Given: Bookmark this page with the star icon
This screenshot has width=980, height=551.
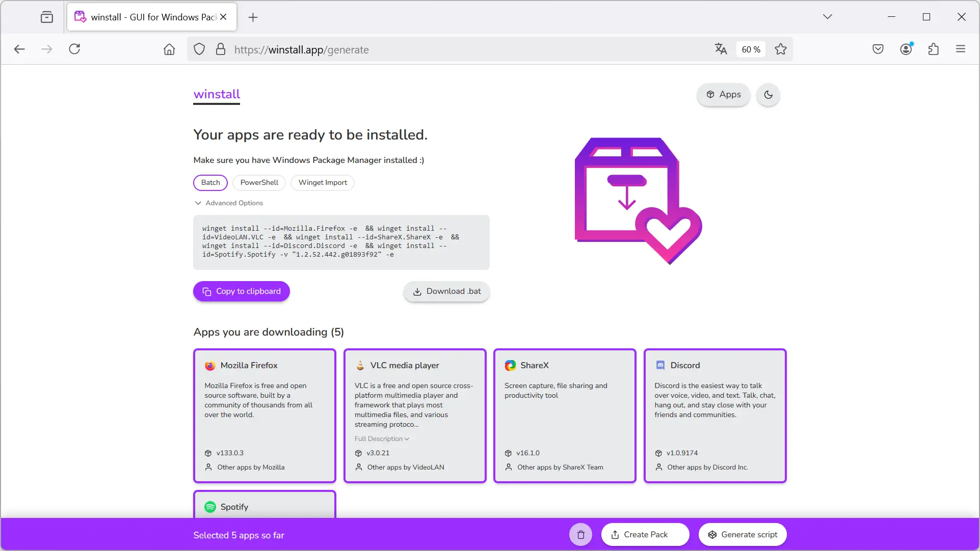Looking at the screenshot, I should tap(780, 49).
